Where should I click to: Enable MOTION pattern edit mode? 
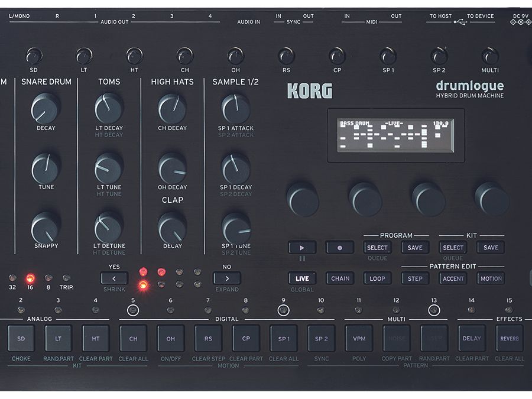491,278
